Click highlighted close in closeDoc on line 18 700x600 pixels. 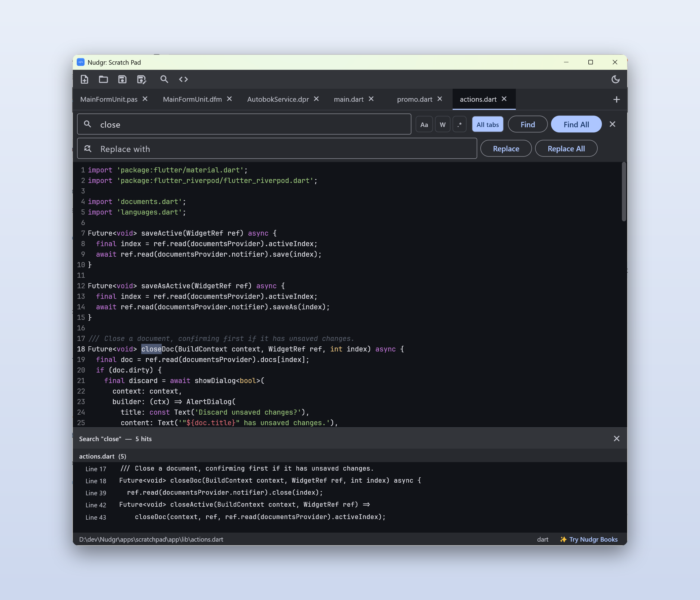(151, 349)
